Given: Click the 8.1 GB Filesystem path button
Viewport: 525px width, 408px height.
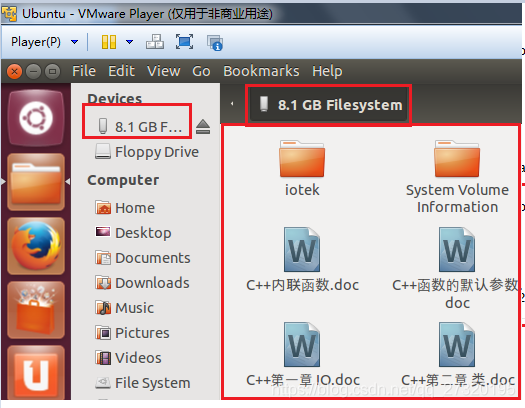Looking at the screenshot, I should [x=328, y=105].
